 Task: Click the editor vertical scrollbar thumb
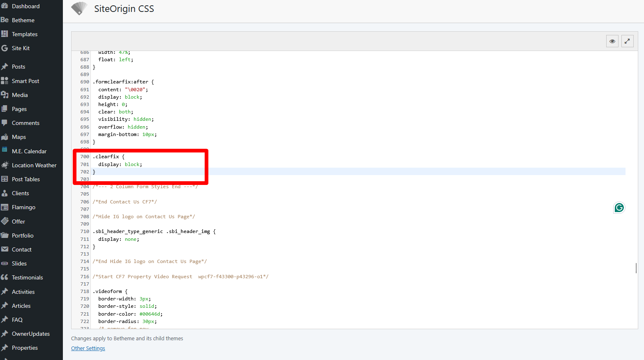(636, 268)
